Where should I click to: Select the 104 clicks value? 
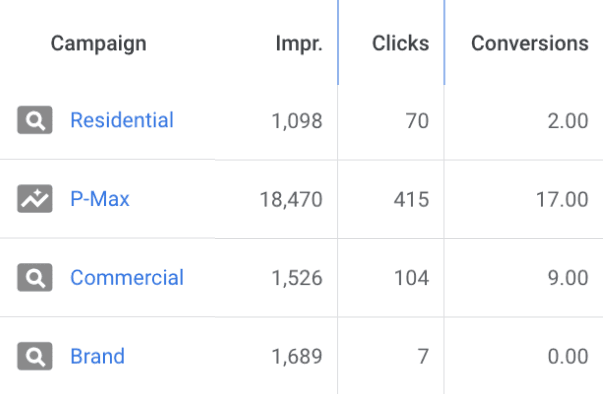[x=411, y=278]
